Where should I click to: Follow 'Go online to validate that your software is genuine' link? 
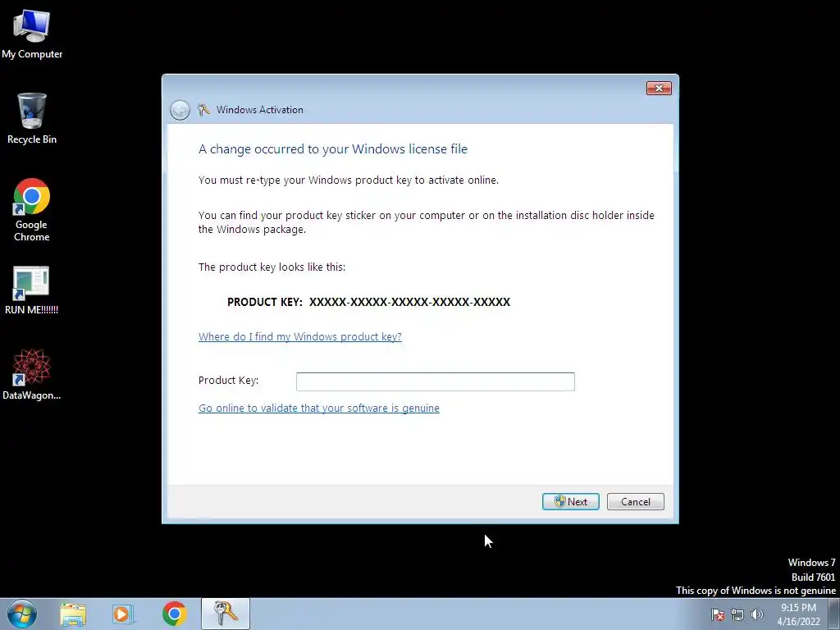(x=319, y=409)
